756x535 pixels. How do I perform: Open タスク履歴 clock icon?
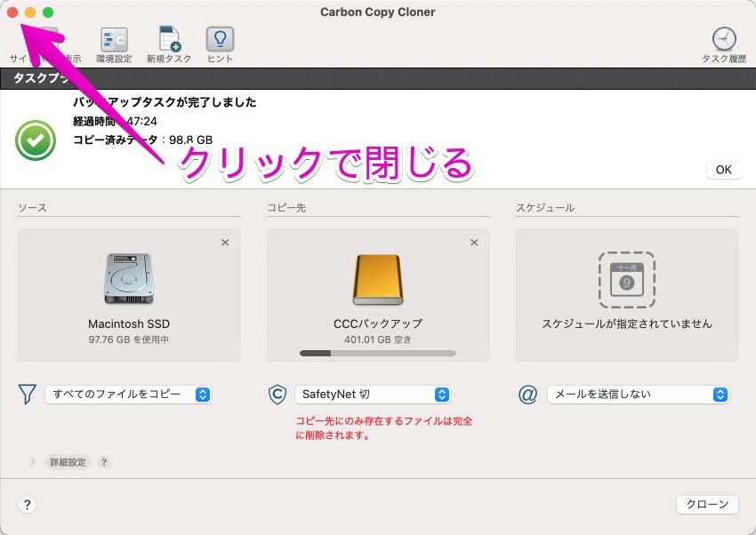click(x=724, y=39)
